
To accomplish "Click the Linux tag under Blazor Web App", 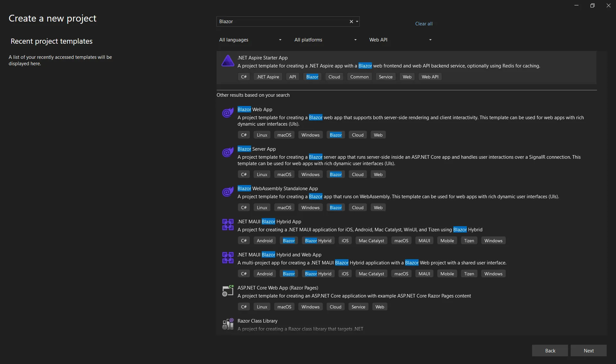I will [262, 135].
